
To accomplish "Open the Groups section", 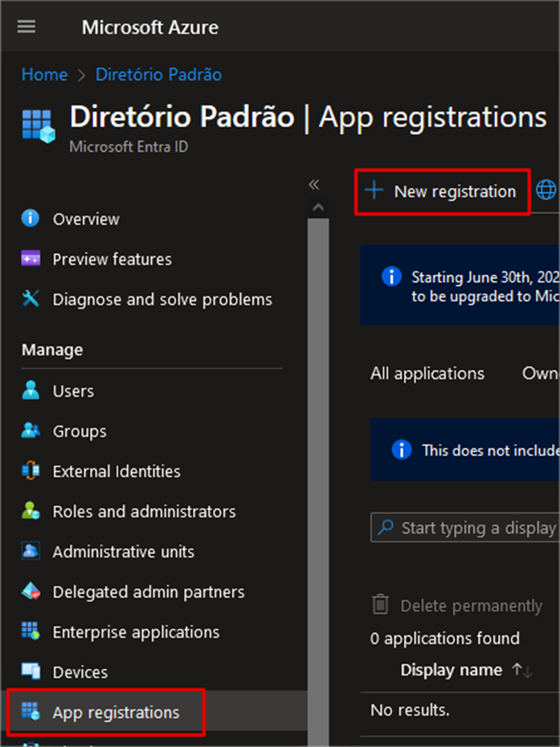I will pyautogui.click(x=80, y=431).
